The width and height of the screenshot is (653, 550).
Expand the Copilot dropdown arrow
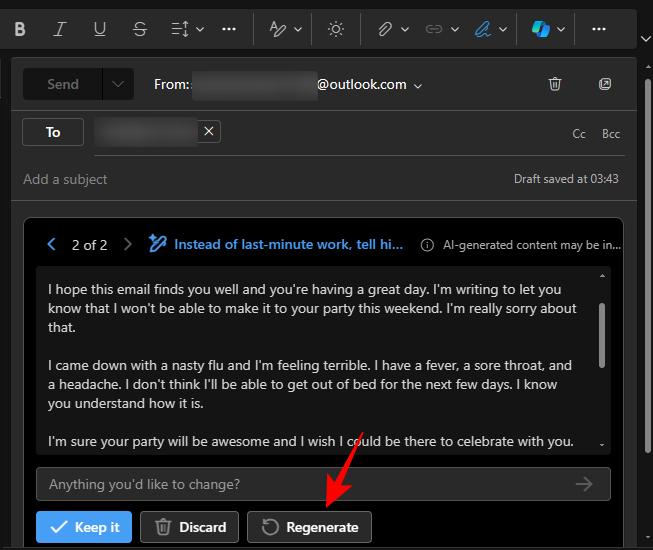[561, 30]
